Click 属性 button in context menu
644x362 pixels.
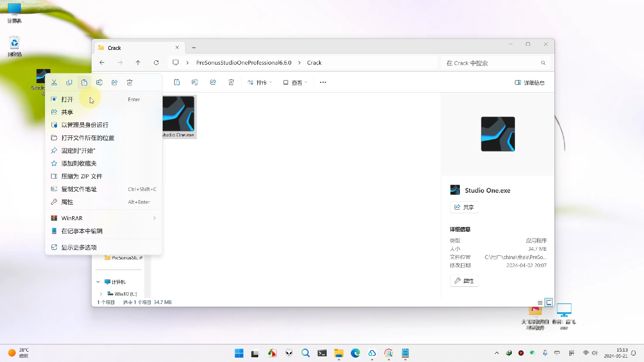[67, 201]
